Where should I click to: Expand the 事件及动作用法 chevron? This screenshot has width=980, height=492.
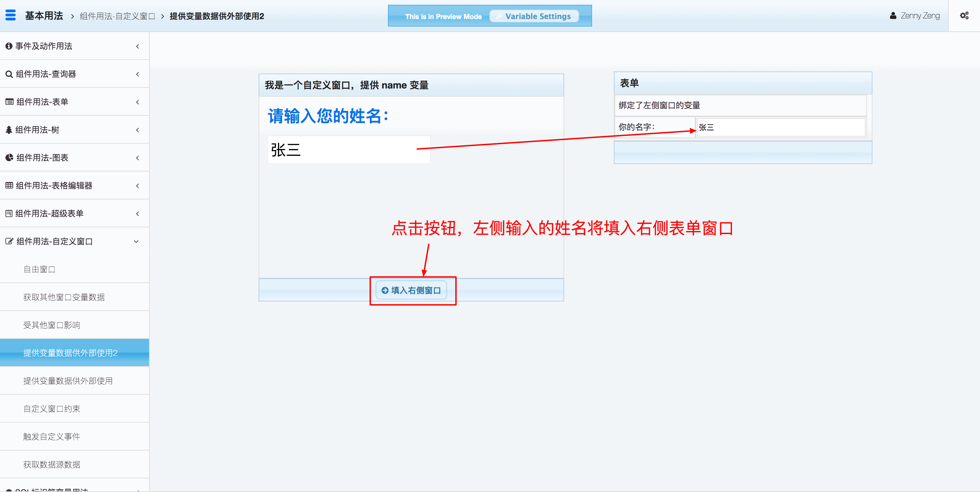pos(137,46)
